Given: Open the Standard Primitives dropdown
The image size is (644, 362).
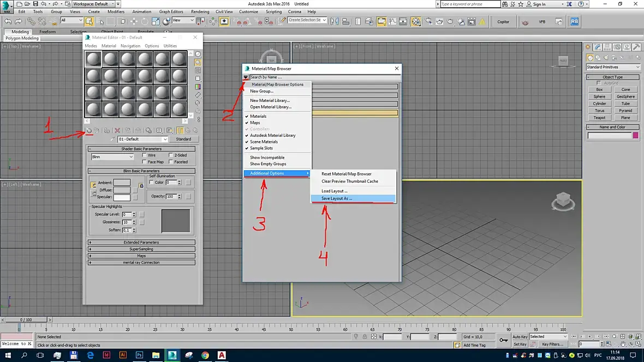Looking at the screenshot, I should coord(613,67).
